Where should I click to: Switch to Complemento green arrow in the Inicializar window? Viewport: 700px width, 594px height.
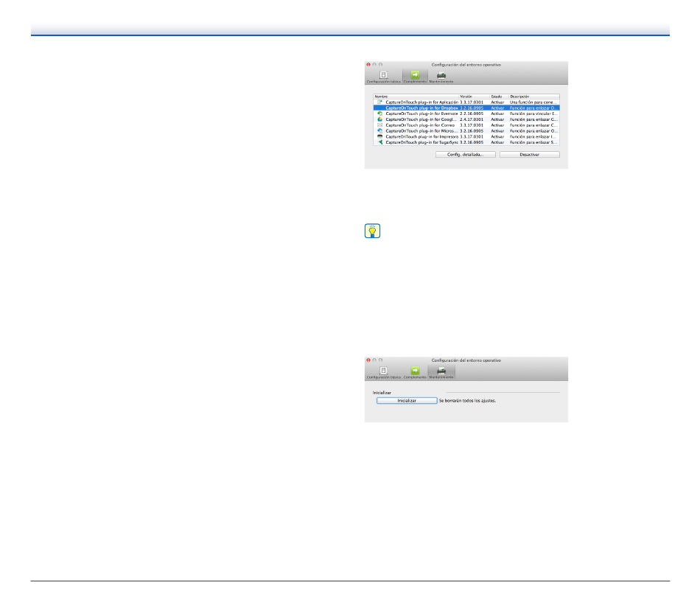pyautogui.click(x=415, y=372)
